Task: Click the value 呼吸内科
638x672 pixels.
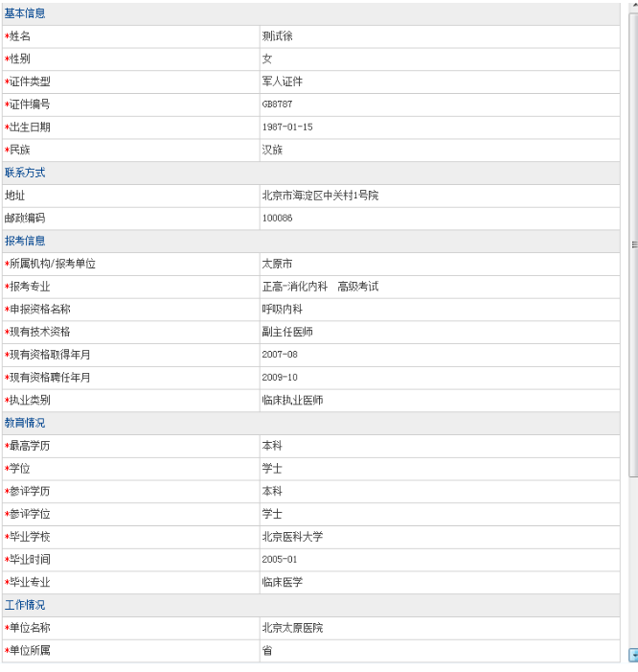Action: 283,310
